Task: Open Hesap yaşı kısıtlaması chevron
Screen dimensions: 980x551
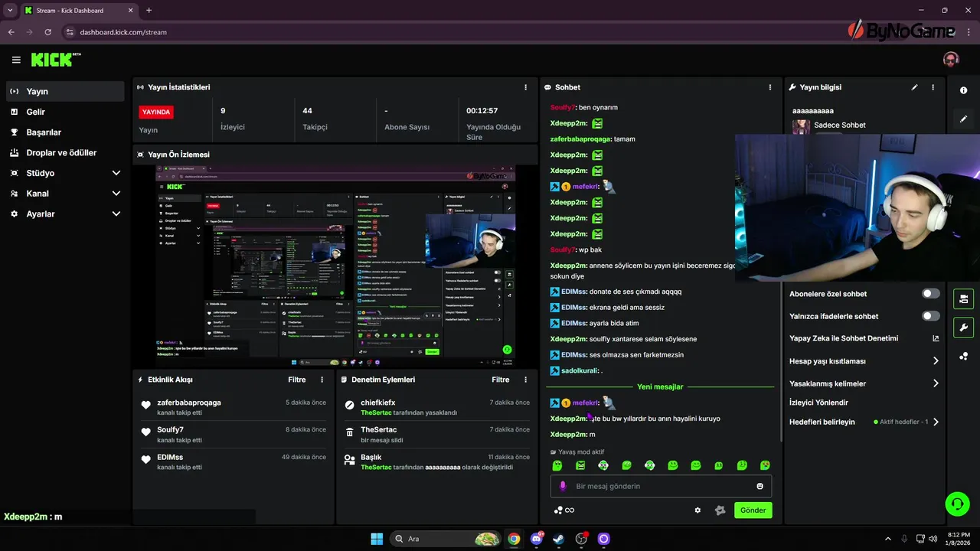Action: [936, 361]
